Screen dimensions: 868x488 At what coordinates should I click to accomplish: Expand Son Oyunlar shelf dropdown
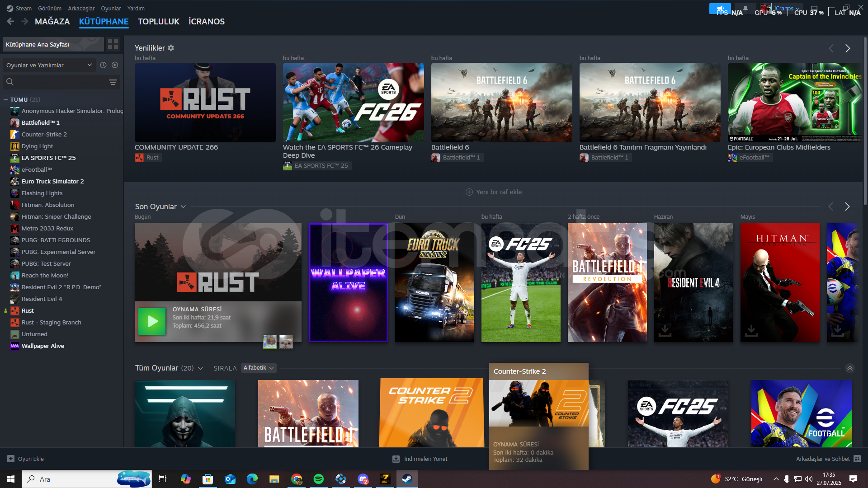pyautogui.click(x=183, y=206)
